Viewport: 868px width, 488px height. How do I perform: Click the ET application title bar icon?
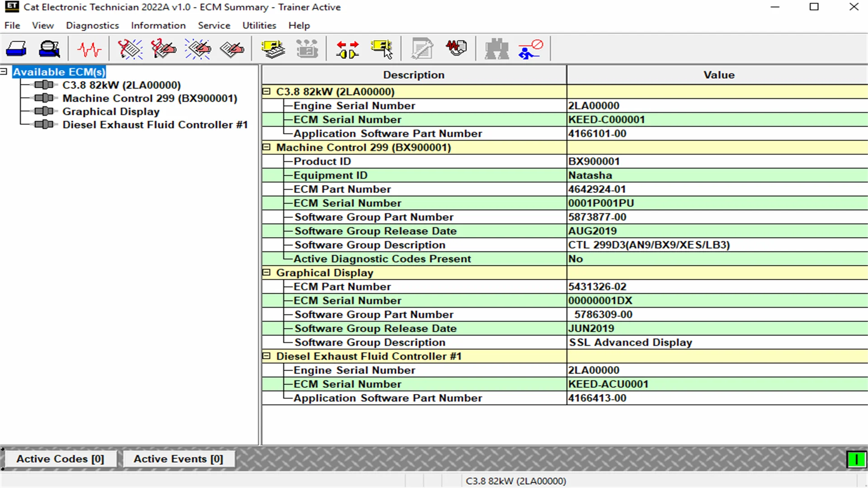pyautogui.click(x=12, y=7)
